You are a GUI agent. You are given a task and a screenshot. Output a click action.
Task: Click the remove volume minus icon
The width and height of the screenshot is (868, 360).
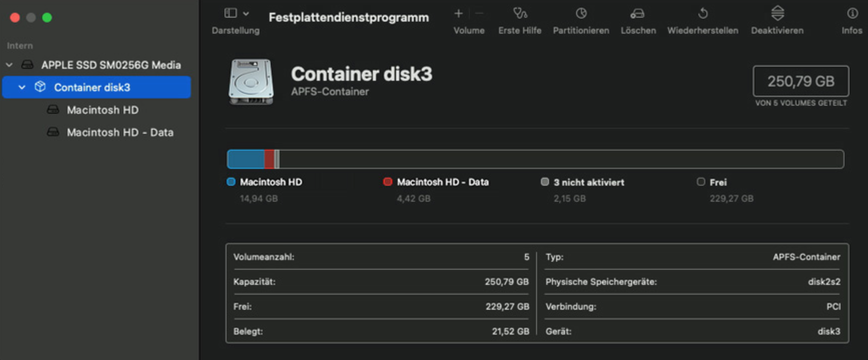[479, 14]
